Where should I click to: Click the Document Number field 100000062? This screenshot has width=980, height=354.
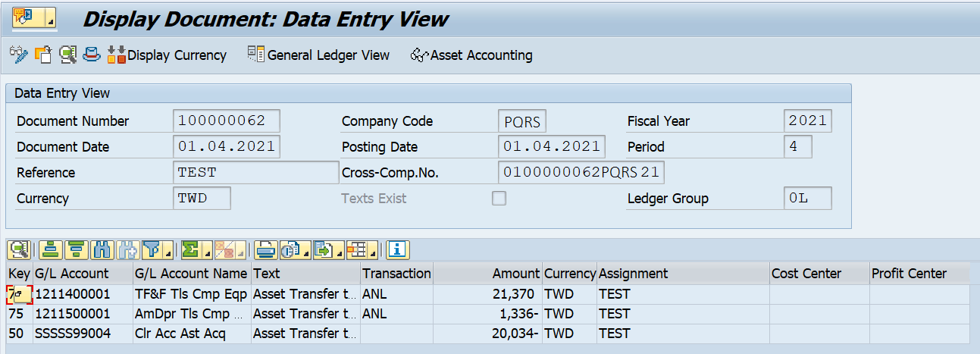pos(227,121)
